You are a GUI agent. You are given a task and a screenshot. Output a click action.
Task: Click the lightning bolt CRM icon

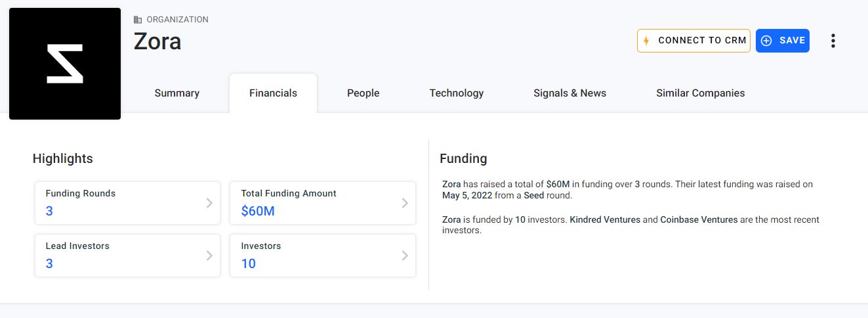(x=646, y=41)
